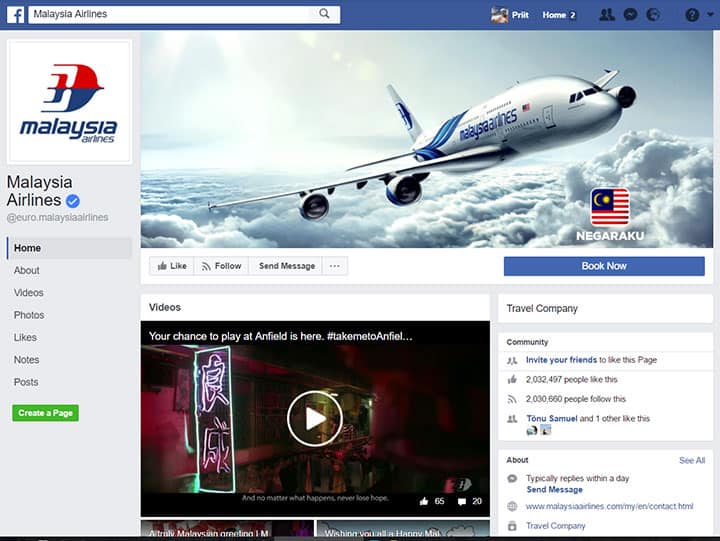Viewport: 720px width, 541px height.
Task: Open the Photos sidebar section
Action: [29, 315]
